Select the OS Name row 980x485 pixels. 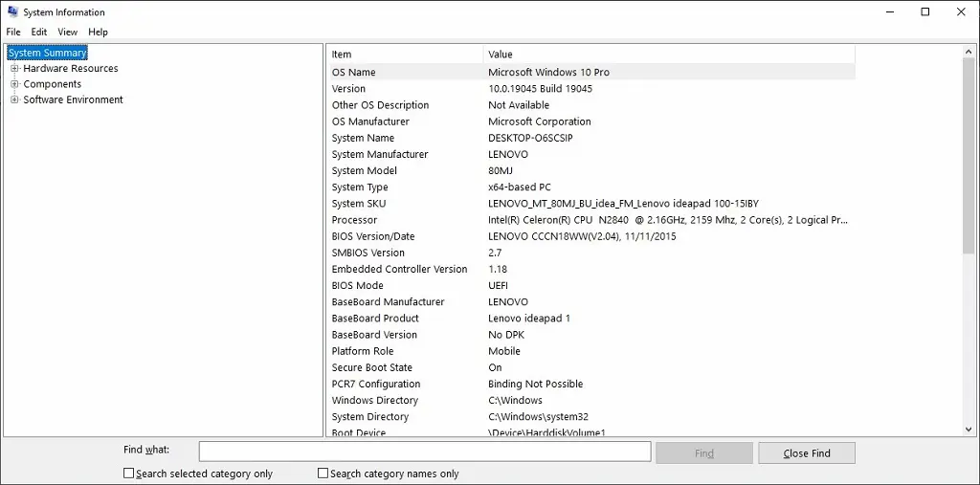354,73
